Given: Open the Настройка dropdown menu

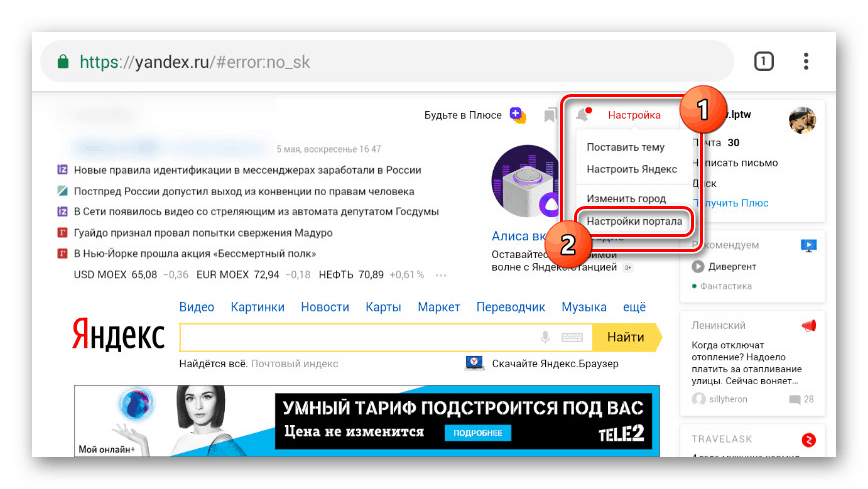Looking at the screenshot, I should [x=634, y=115].
